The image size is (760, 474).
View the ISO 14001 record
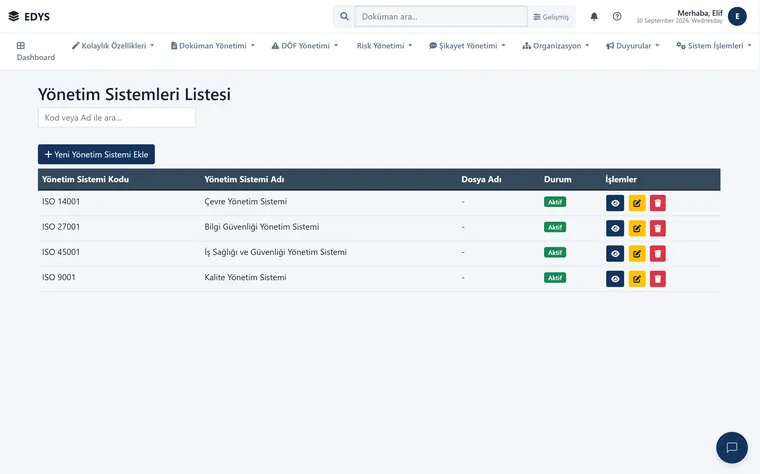point(615,203)
